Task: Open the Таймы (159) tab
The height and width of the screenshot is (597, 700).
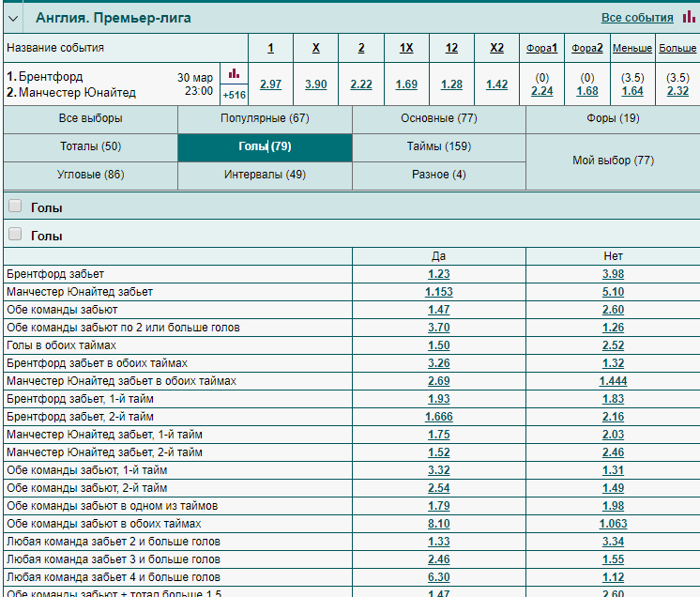Action: pos(439,146)
